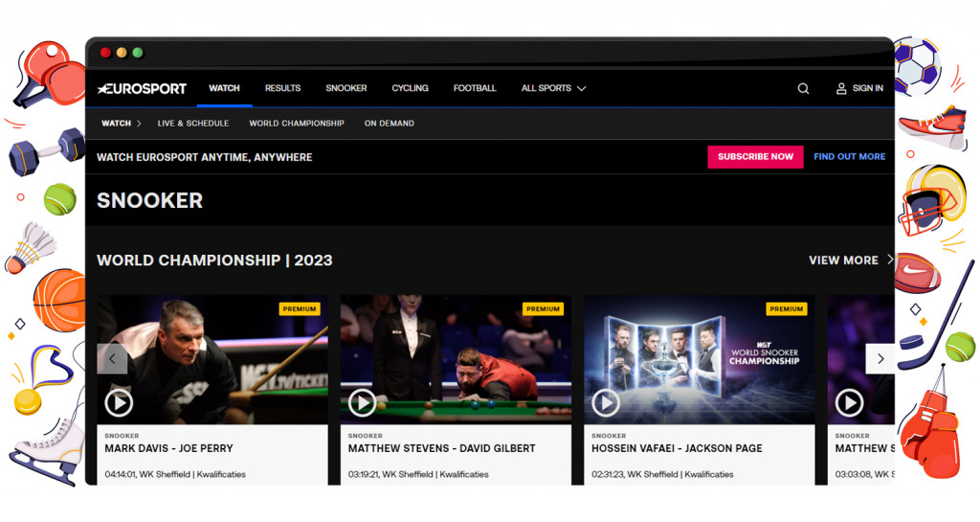Go to previous carousel slide arrow
The width and height of the screenshot is (980, 522).
(113, 359)
